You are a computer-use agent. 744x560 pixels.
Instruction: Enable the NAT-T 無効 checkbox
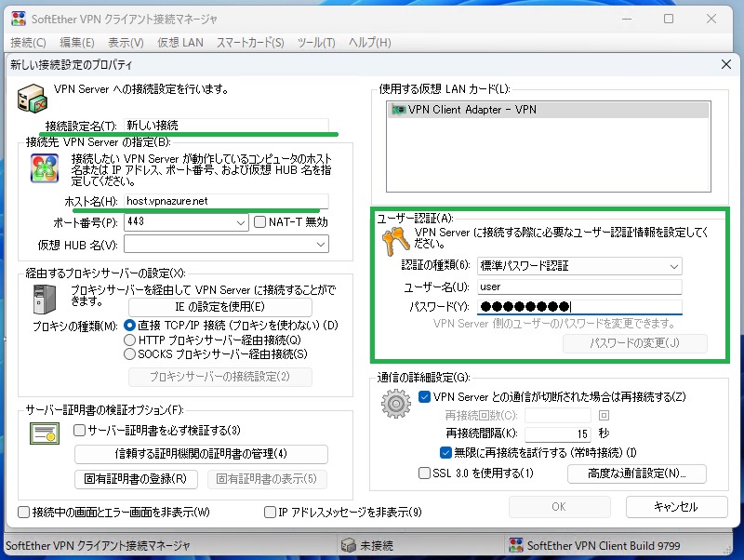[260, 222]
